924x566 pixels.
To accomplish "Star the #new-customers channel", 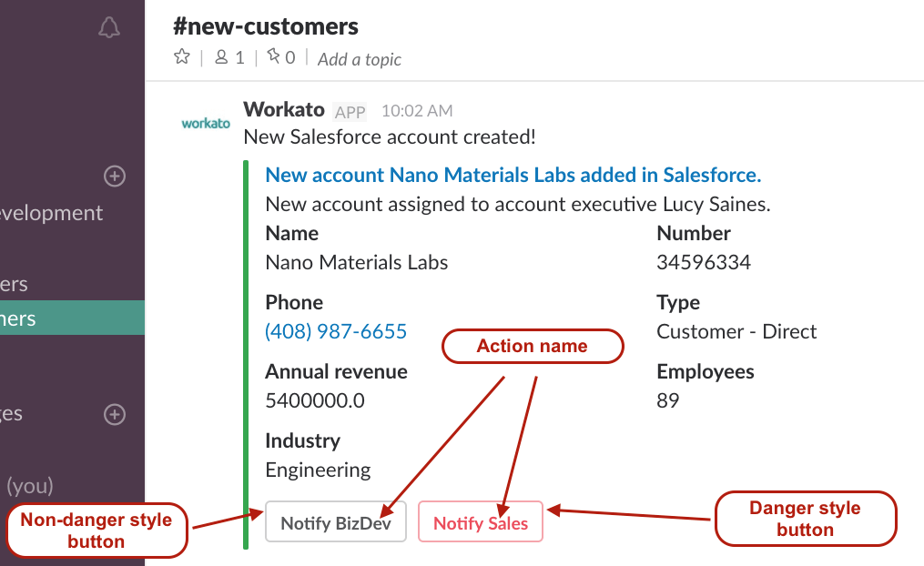I will click(181, 57).
